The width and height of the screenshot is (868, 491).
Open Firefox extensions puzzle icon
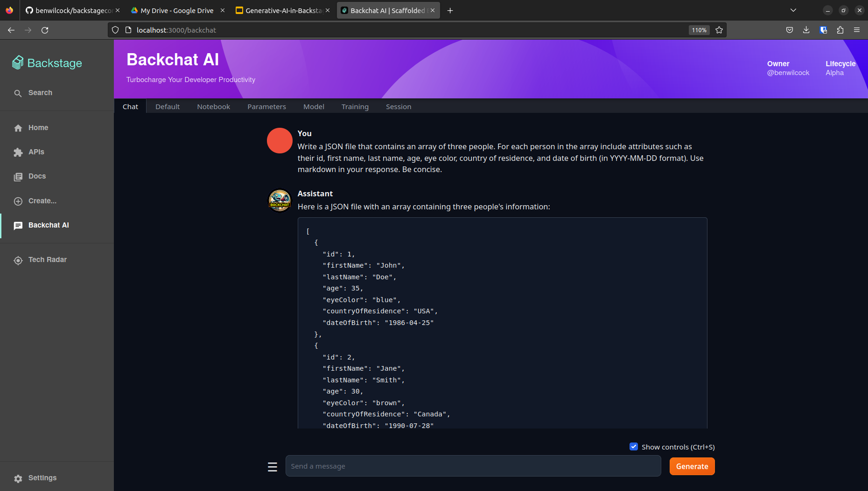point(840,30)
